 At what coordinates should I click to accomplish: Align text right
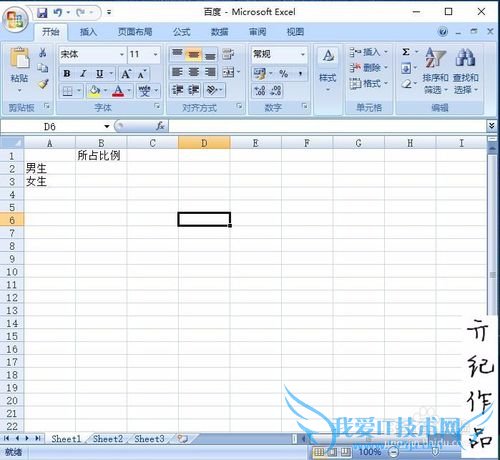pyautogui.click(x=210, y=72)
